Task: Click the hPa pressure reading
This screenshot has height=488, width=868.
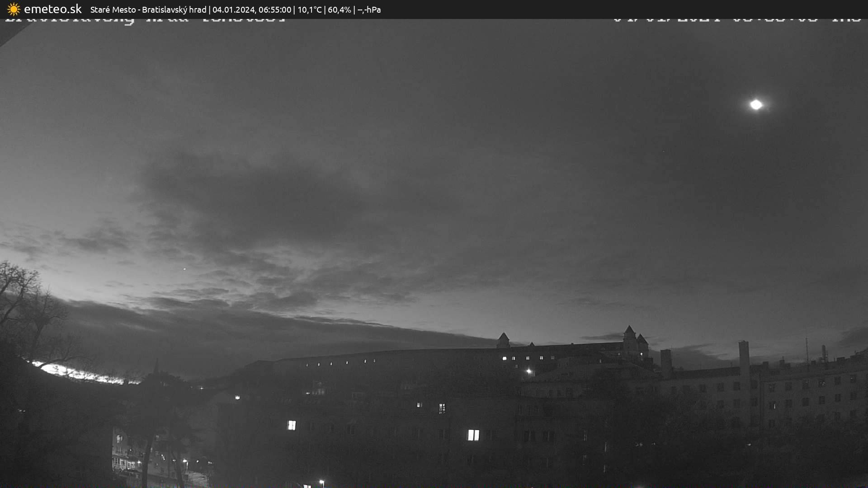Action: (x=369, y=10)
